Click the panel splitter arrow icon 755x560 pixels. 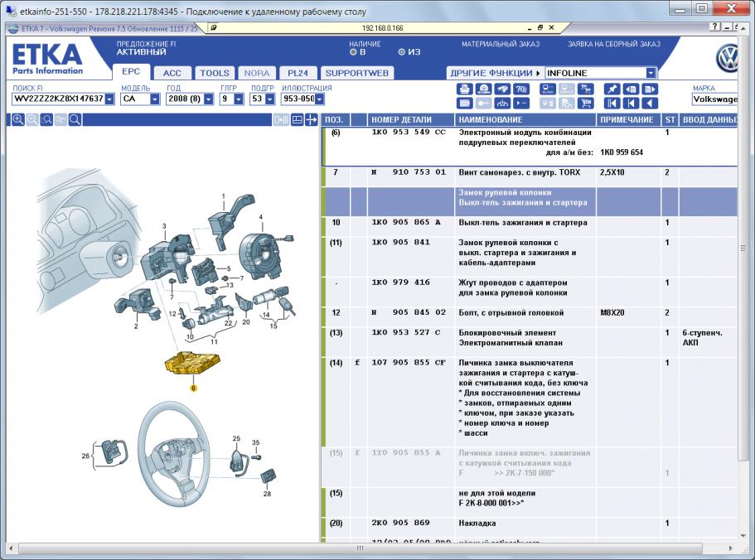click(x=312, y=120)
